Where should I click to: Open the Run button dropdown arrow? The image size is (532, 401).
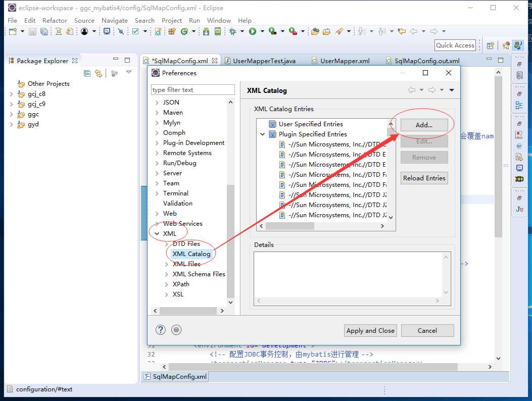coord(262,31)
